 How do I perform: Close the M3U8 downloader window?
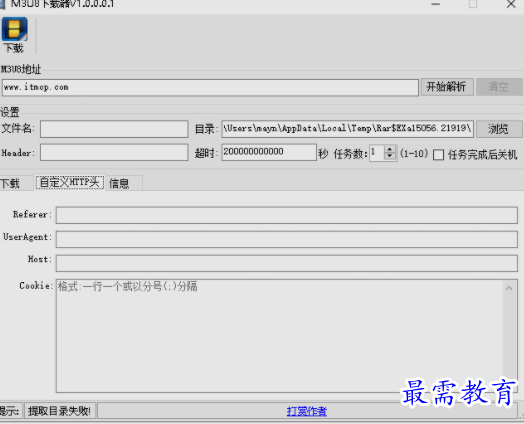pyautogui.click(x=511, y=5)
